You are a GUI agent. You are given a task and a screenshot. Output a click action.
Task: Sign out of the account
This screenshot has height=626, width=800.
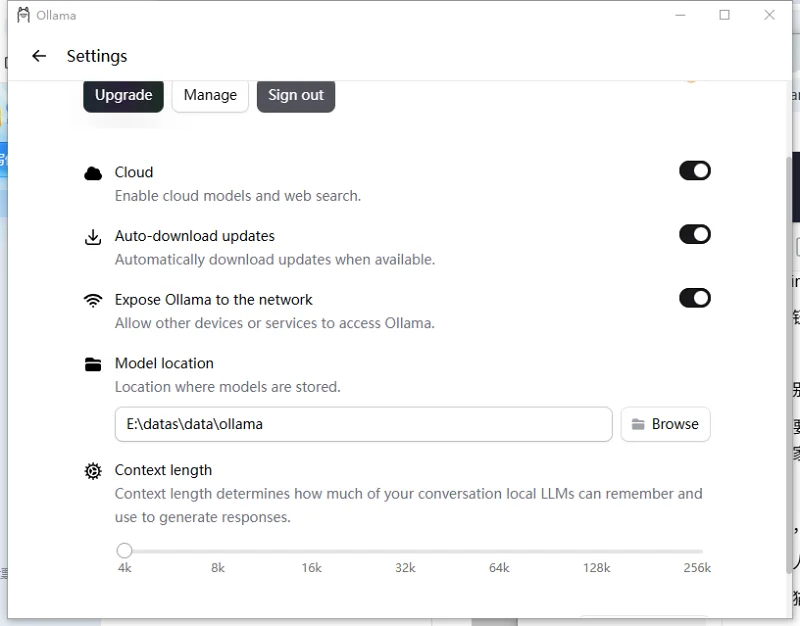296,95
